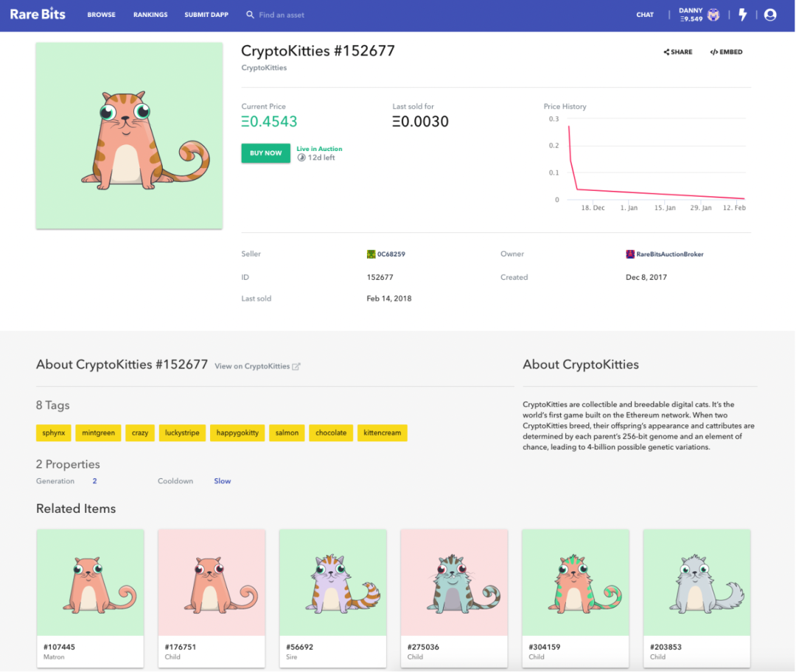Select the kittencream tag
Screen dimensions: 796x672
pyautogui.click(x=383, y=433)
